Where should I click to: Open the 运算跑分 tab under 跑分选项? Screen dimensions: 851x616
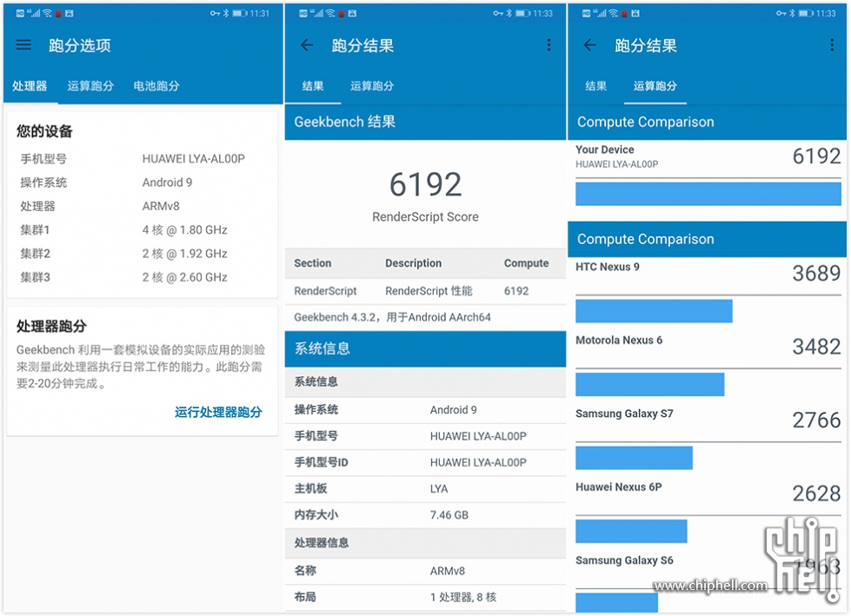click(90, 86)
